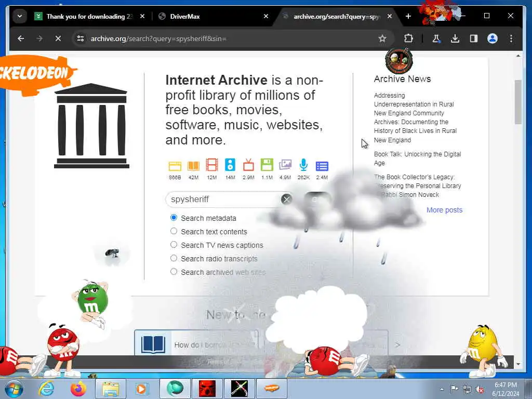
Task: Close the DriverMax tab
Action: click(266, 16)
